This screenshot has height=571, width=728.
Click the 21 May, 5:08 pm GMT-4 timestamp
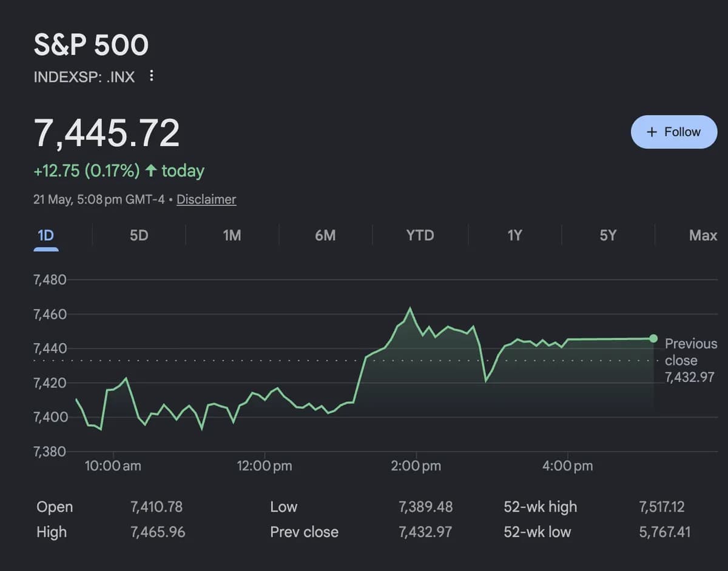(99, 199)
